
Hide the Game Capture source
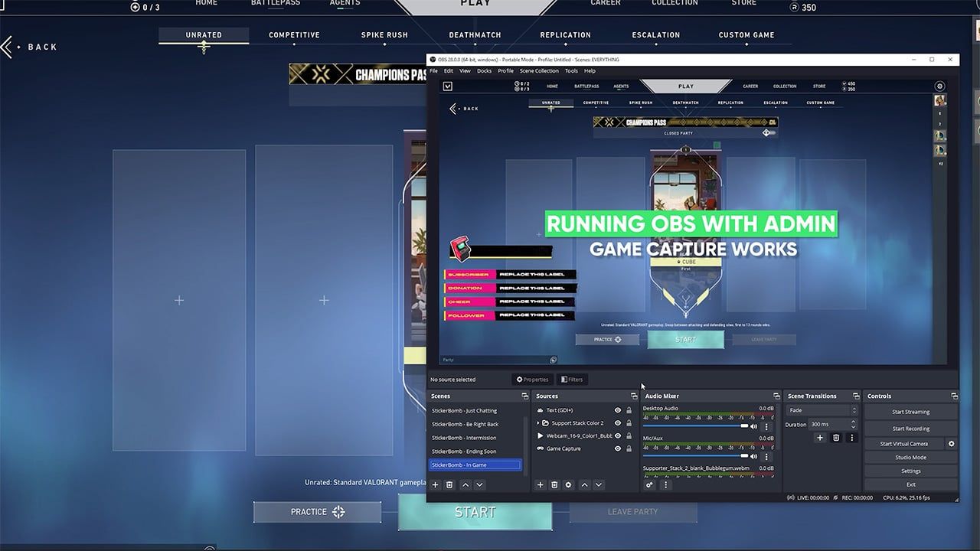click(618, 448)
